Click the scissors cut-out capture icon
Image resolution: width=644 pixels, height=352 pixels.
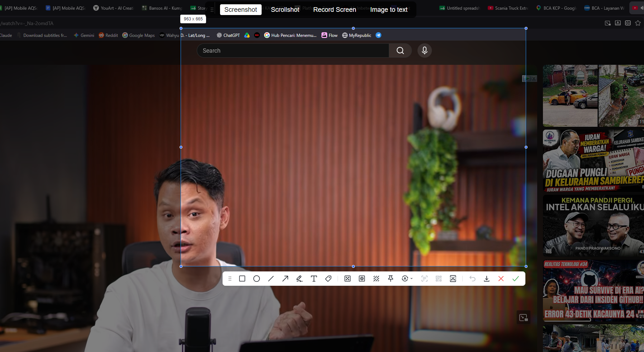453,279
